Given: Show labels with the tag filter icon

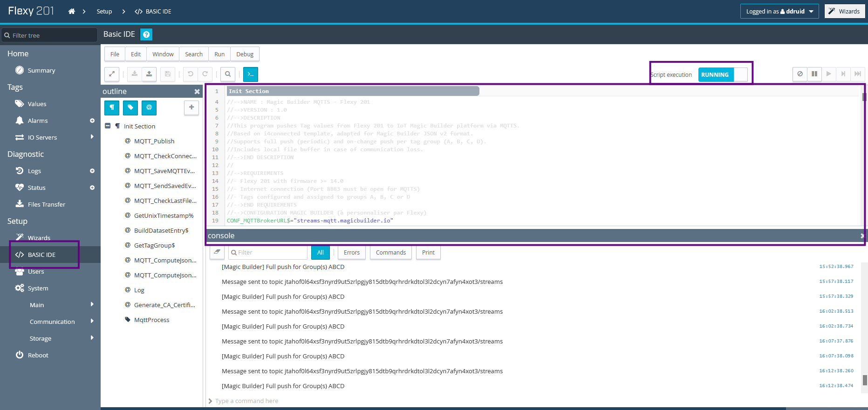Looking at the screenshot, I should [x=130, y=108].
